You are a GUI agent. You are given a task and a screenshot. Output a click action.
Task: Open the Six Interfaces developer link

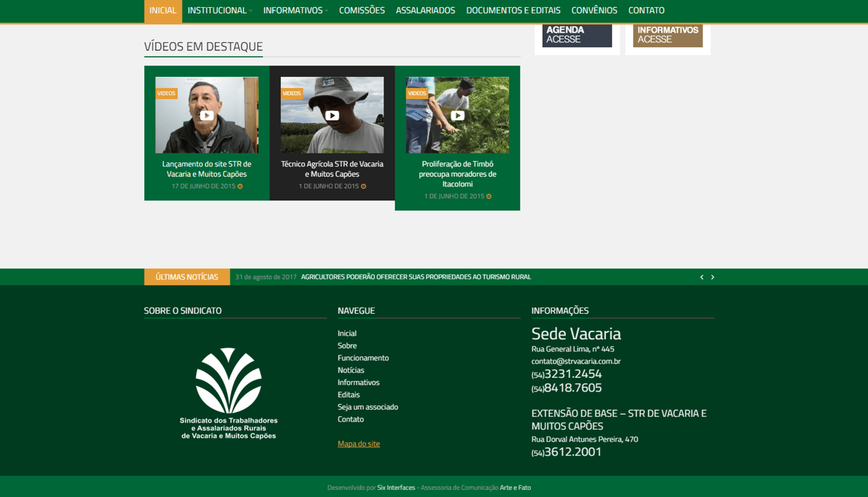(x=396, y=487)
